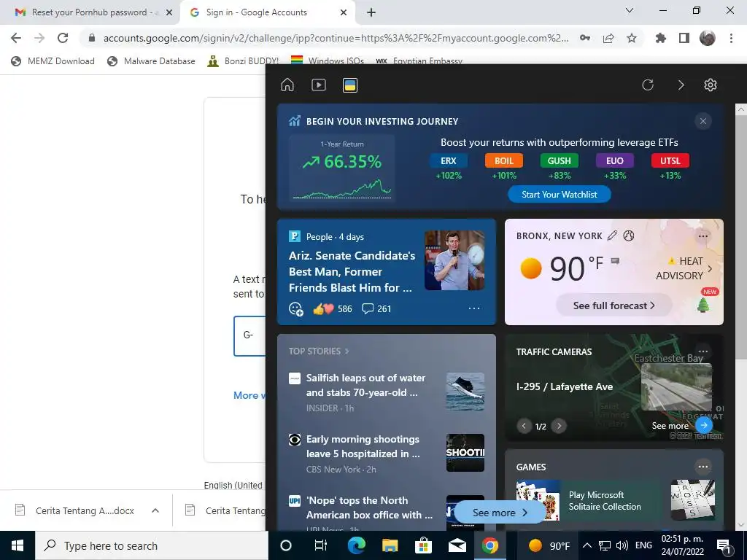The width and height of the screenshot is (747, 560).
Task: Open more options on weather card
Action: 703,236
